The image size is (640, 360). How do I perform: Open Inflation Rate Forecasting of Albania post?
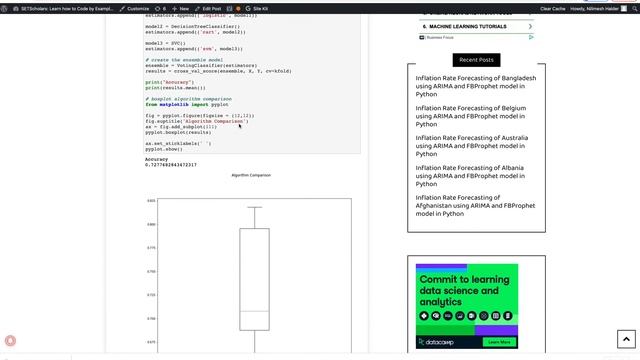(x=470, y=176)
